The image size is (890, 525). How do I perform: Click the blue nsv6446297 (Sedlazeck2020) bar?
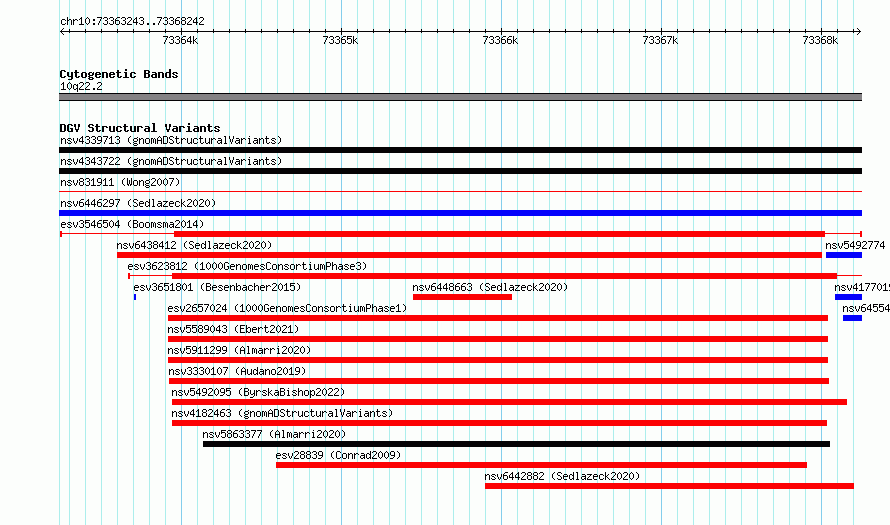[x=460, y=213]
